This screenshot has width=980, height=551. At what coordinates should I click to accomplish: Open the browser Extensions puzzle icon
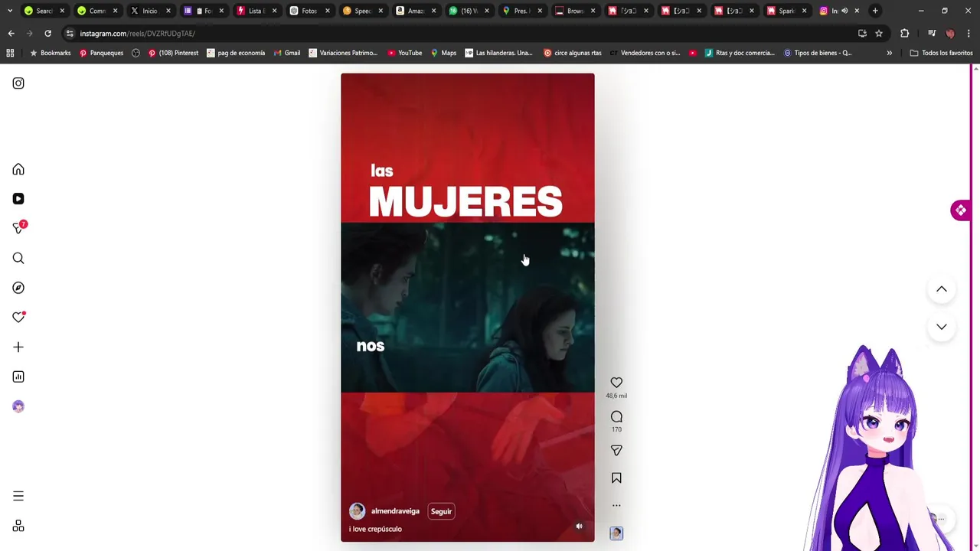(904, 34)
